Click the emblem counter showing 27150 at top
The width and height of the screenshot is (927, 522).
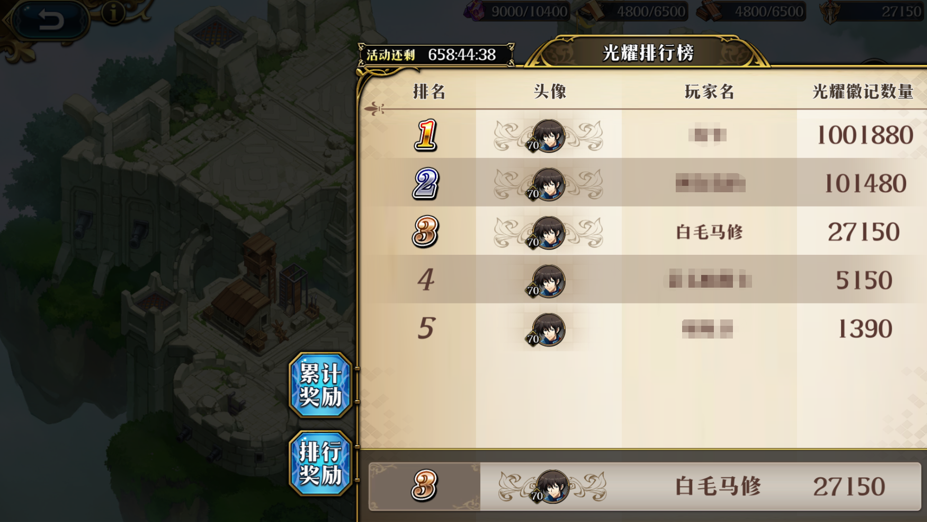[873, 11]
